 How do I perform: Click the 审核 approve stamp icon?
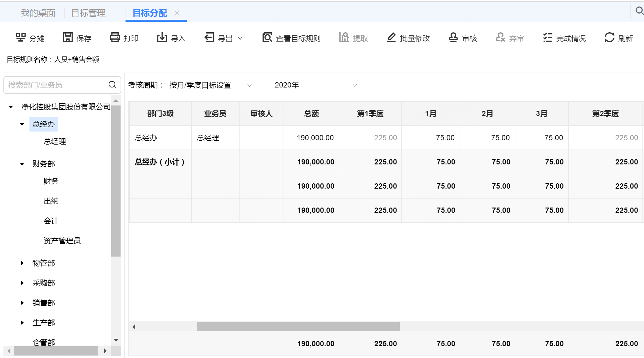[x=453, y=38]
